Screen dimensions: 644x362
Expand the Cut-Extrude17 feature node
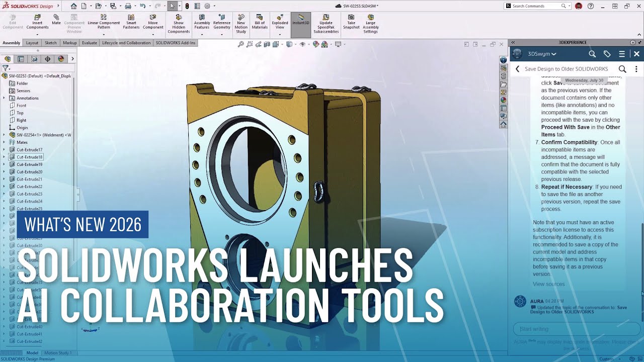(x=5, y=150)
